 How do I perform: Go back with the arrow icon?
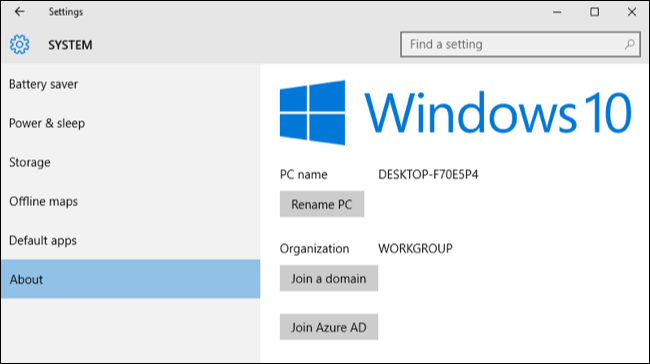[19, 12]
